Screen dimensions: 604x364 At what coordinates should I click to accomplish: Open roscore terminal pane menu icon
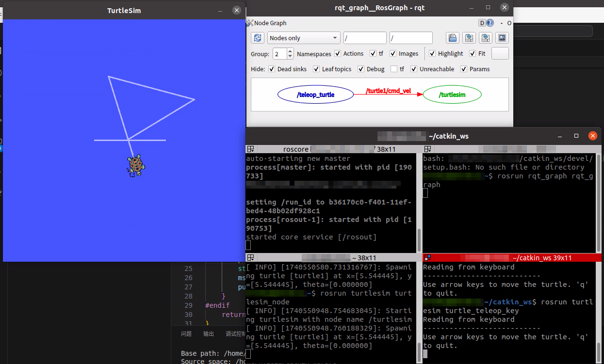point(250,149)
